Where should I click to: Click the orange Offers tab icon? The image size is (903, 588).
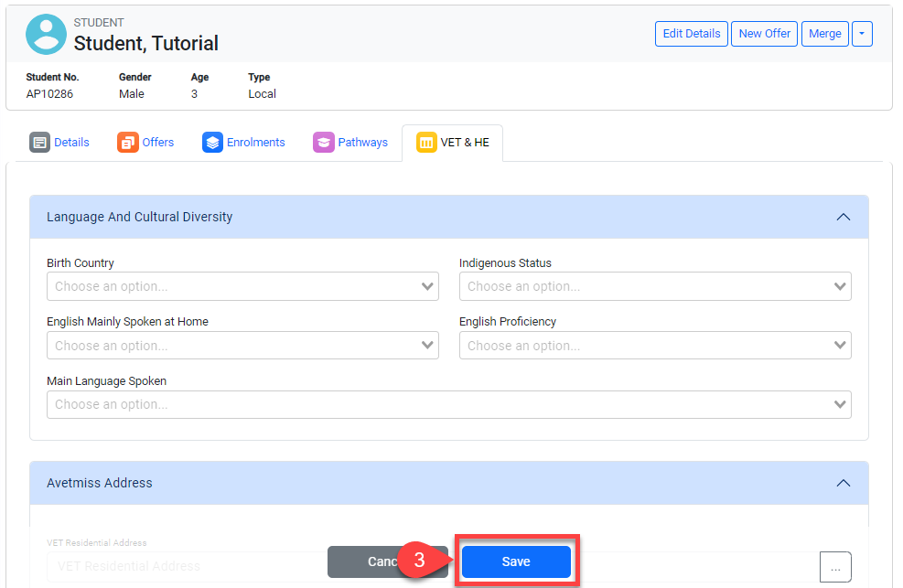tap(127, 143)
